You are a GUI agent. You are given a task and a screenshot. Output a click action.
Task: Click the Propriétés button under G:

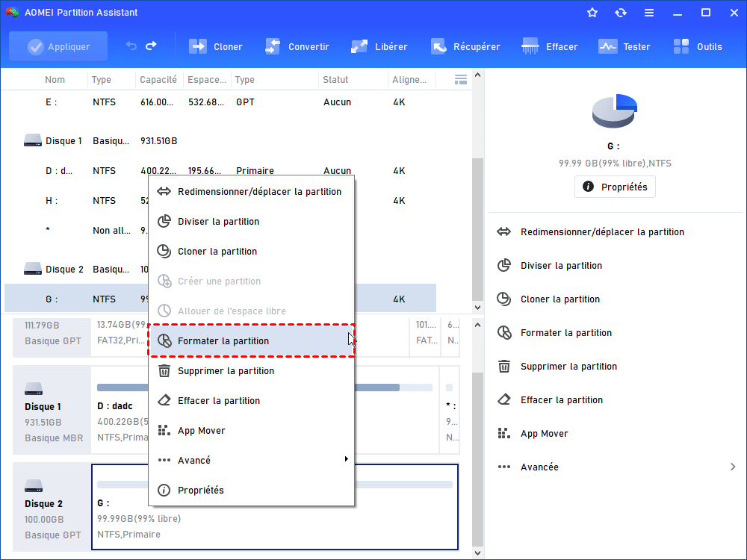click(x=615, y=187)
